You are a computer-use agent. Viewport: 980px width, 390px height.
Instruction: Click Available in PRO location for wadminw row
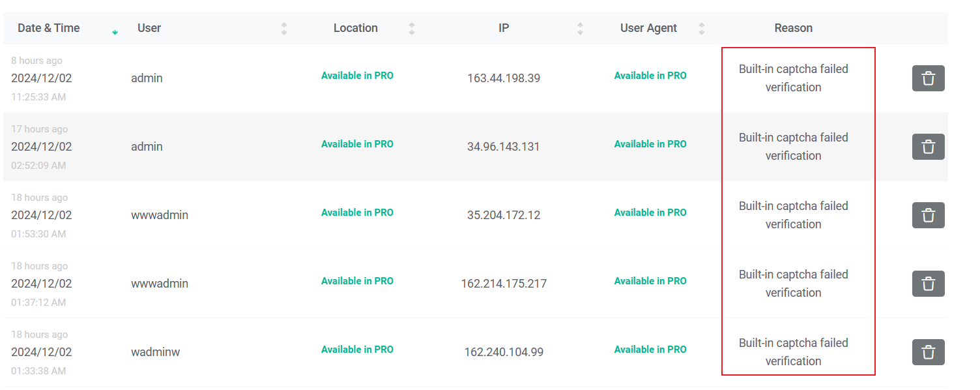357,350
